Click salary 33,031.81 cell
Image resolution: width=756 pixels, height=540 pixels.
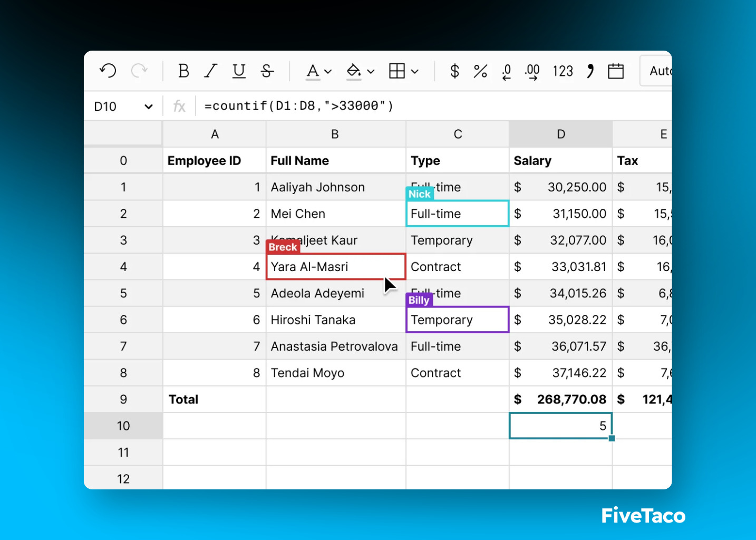[x=561, y=266]
